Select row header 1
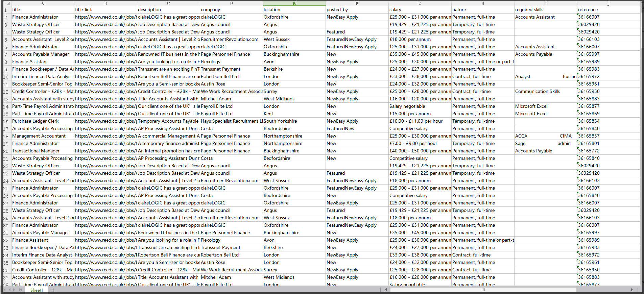The width and height of the screenshot is (644, 294). [7, 10]
